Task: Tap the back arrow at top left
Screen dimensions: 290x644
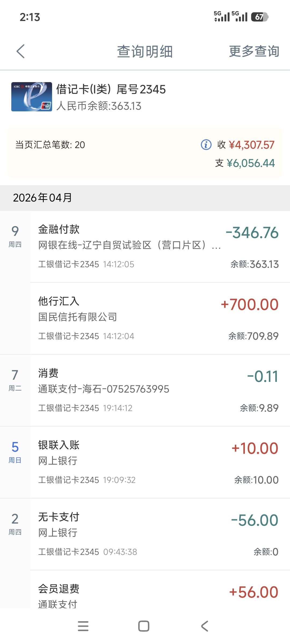Action: tap(20, 51)
